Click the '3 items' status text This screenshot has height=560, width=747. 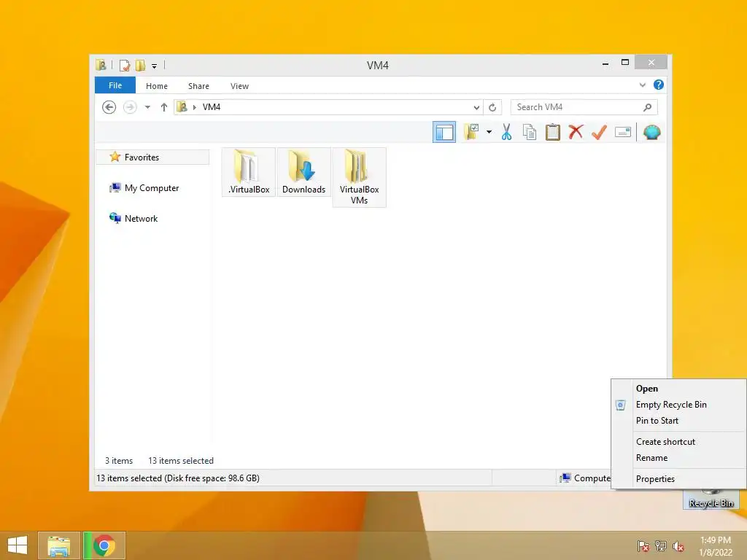tap(119, 461)
